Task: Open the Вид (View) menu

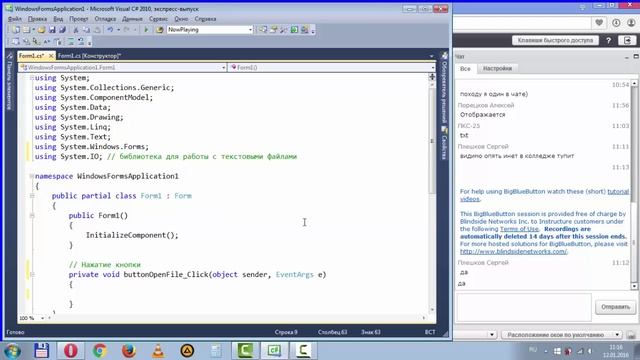Action: point(58,19)
